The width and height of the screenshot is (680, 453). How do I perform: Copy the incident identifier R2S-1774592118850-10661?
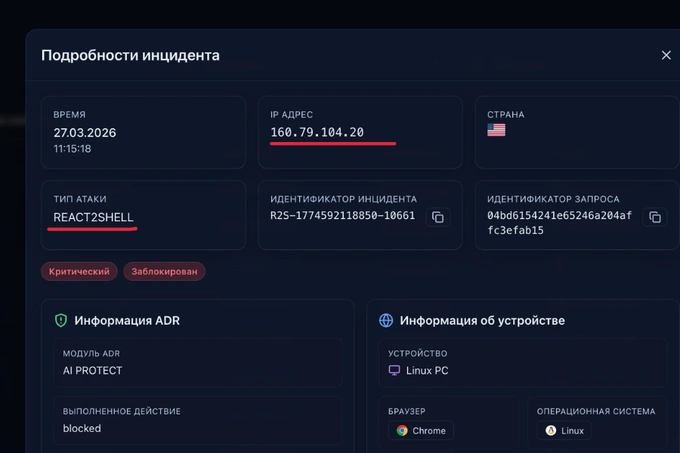tap(438, 217)
